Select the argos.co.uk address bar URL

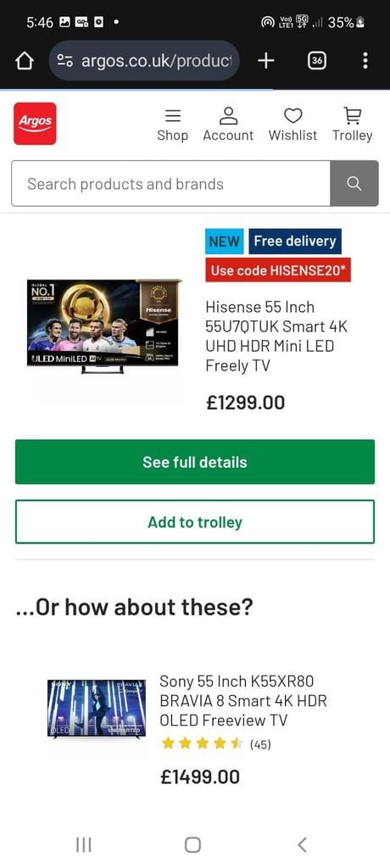157,61
